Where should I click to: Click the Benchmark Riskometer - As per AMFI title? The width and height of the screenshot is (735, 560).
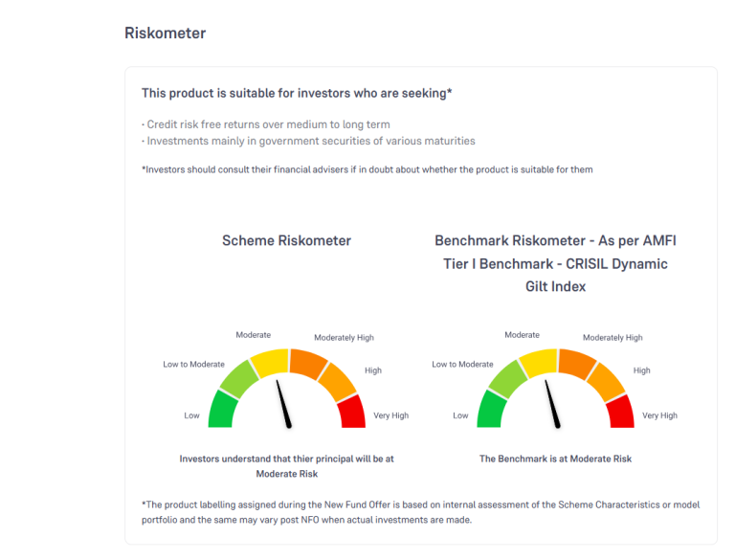point(555,241)
